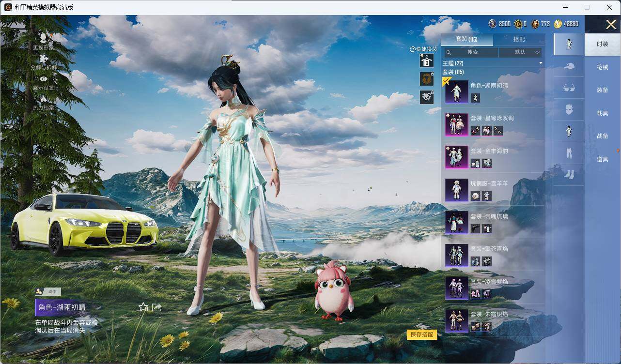Click the 角色-湖雨初晴 name banner
The height and width of the screenshot is (364, 621).
(62, 307)
